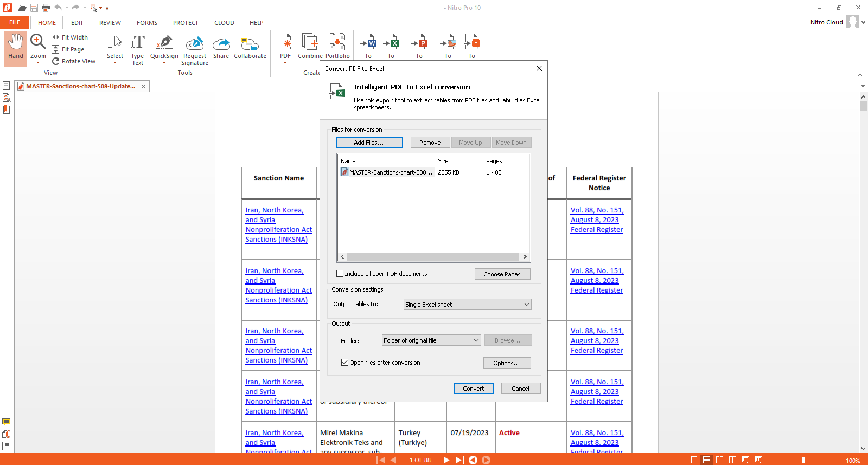Open the FILE menu
The height and width of the screenshot is (465, 868).
15,23
